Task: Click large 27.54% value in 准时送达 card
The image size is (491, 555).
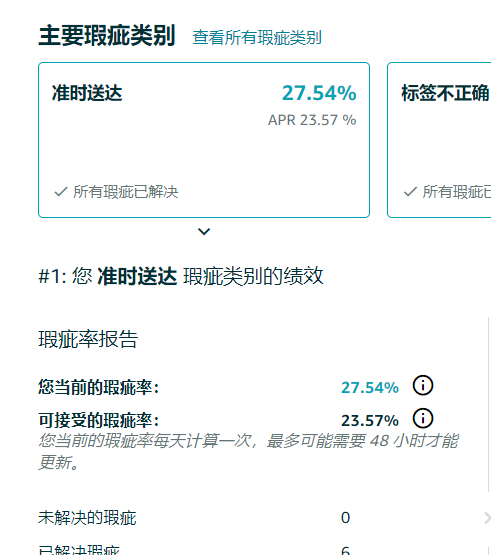Action: (319, 93)
